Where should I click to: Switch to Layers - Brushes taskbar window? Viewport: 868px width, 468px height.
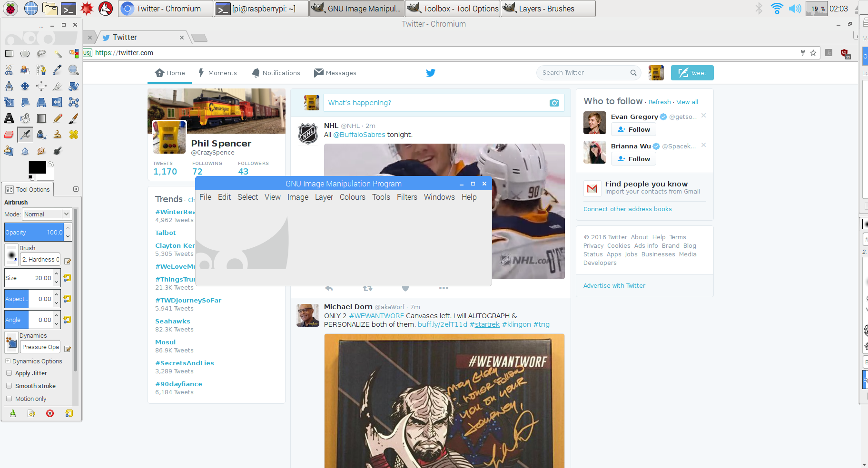(x=548, y=9)
